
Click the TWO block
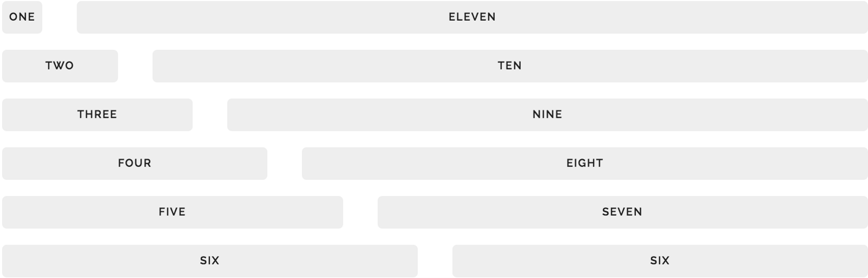tap(60, 66)
